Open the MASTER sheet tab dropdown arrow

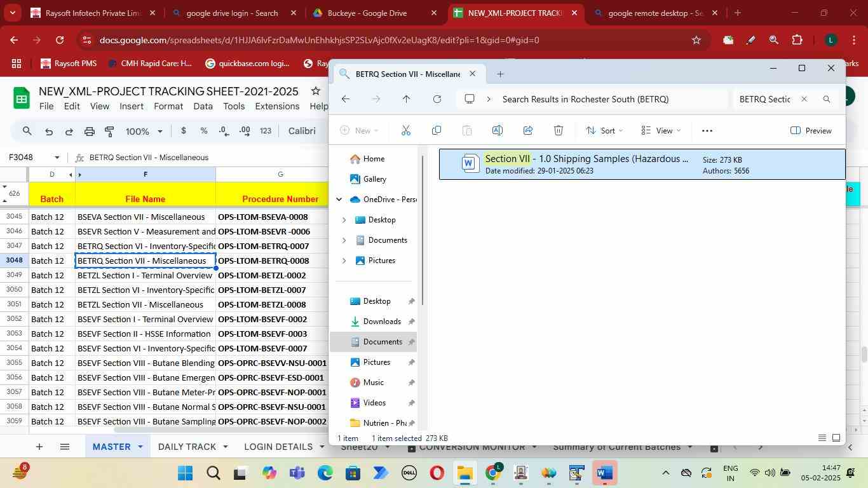(x=140, y=447)
